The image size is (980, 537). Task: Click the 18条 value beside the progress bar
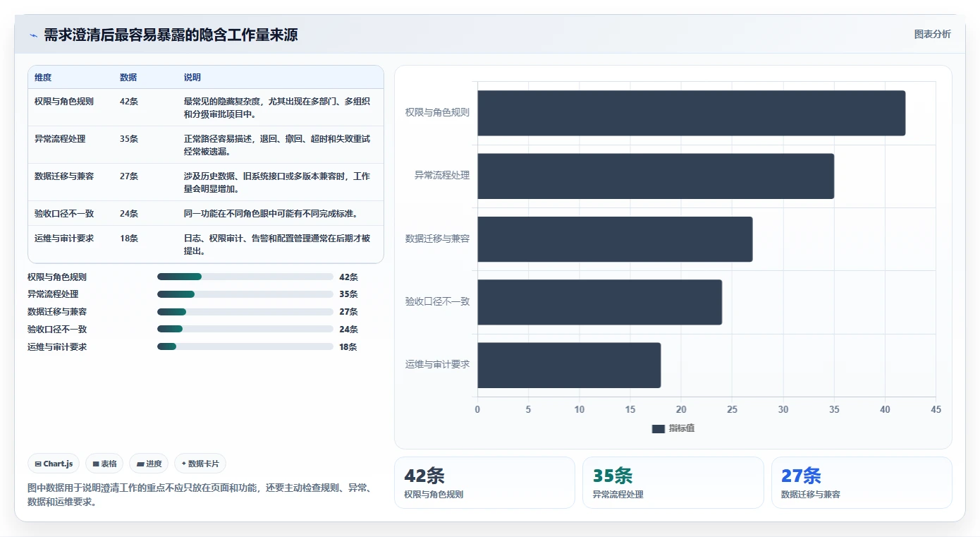click(348, 347)
